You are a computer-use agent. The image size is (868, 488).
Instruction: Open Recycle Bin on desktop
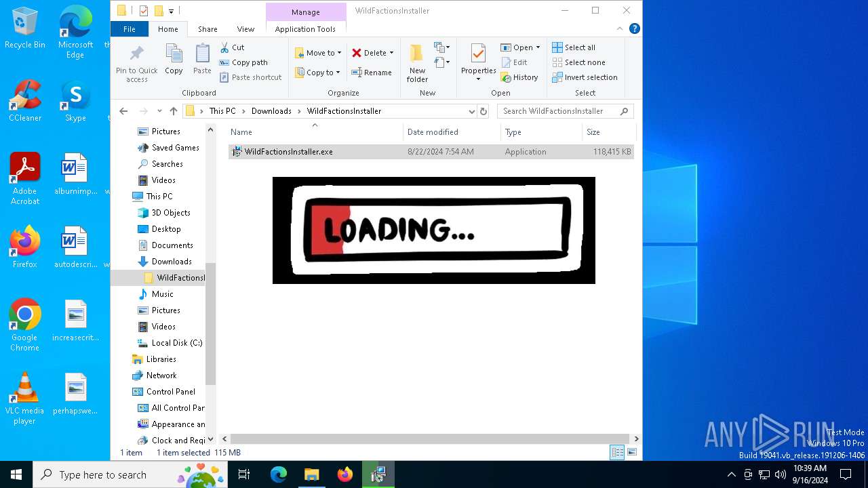tap(25, 28)
